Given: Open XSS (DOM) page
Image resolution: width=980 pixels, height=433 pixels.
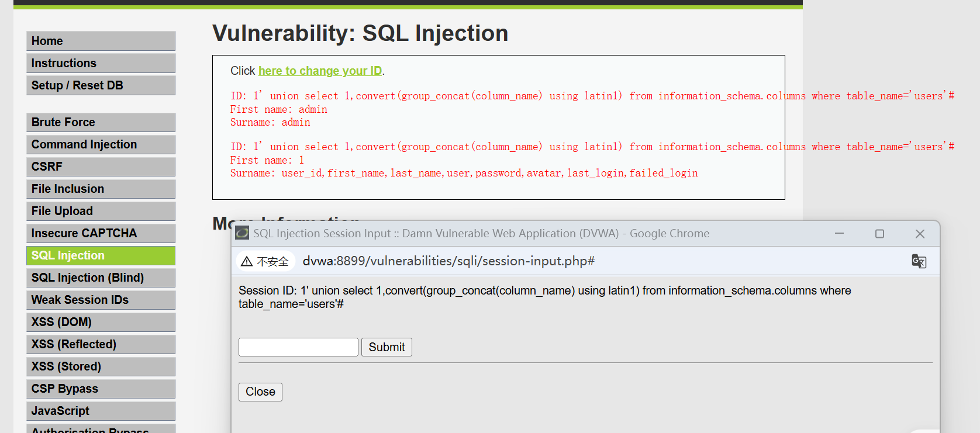Looking at the screenshot, I should point(101,322).
